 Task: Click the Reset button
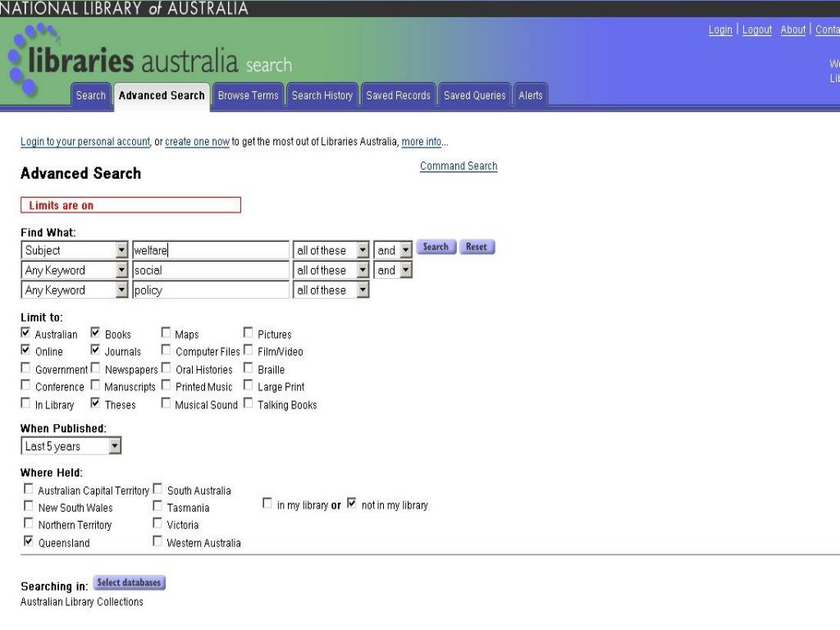pyautogui.click(x=477, y=247)
